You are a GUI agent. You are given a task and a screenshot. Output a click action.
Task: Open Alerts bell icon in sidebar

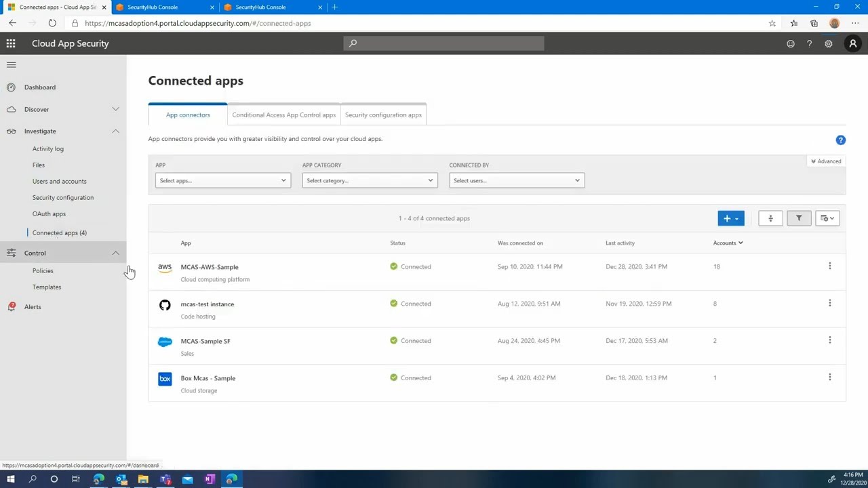tap(11, 307)
